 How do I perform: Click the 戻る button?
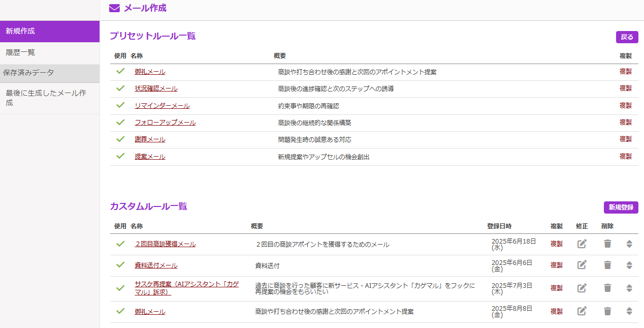[627, 37]
